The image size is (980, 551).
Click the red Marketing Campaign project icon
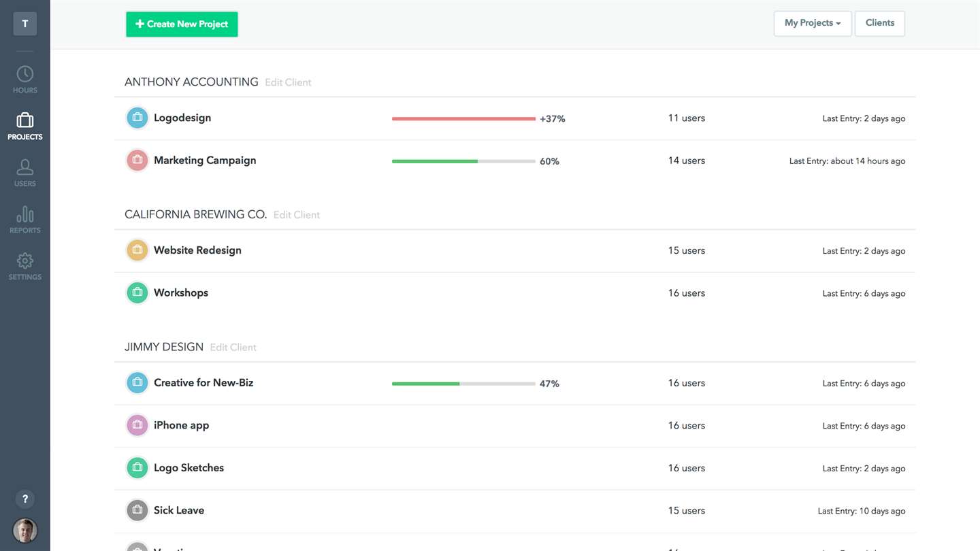coord(137,161)
